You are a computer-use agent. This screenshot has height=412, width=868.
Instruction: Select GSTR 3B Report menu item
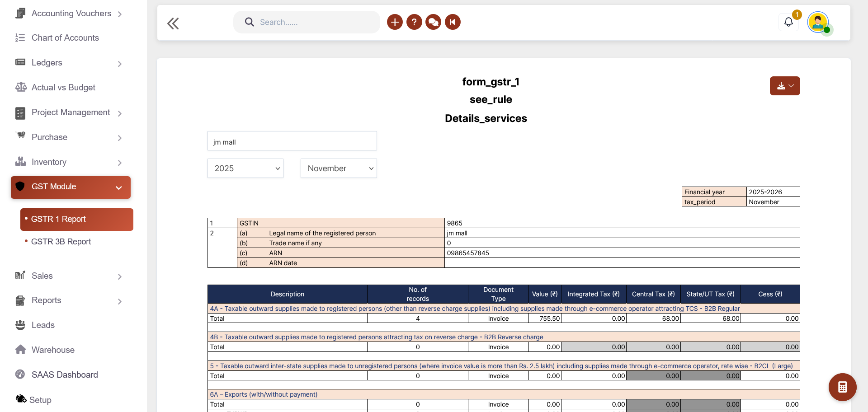(x=61, y=242)
